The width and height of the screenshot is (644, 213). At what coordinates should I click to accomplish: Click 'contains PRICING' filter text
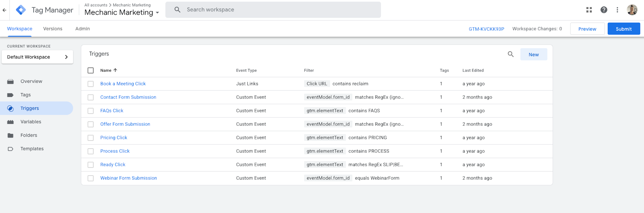(367, 138)
